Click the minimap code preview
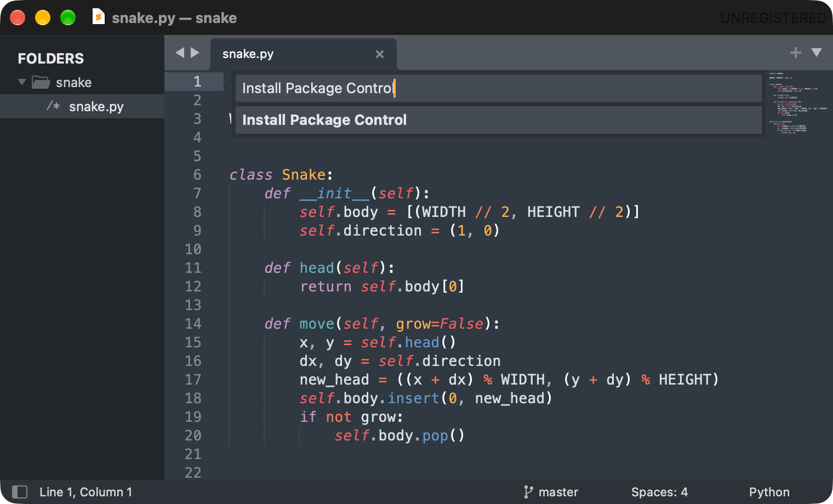Screen dimensions: 833x504 pyautogui.click(x=797, y=102)
